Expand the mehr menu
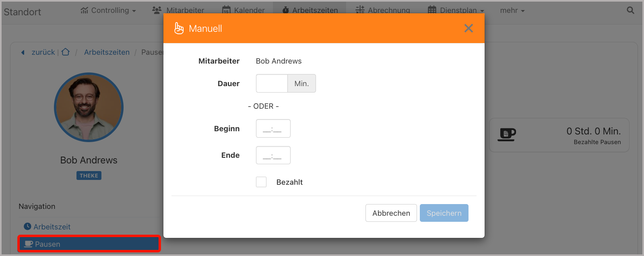 click(x=512, y=10)
